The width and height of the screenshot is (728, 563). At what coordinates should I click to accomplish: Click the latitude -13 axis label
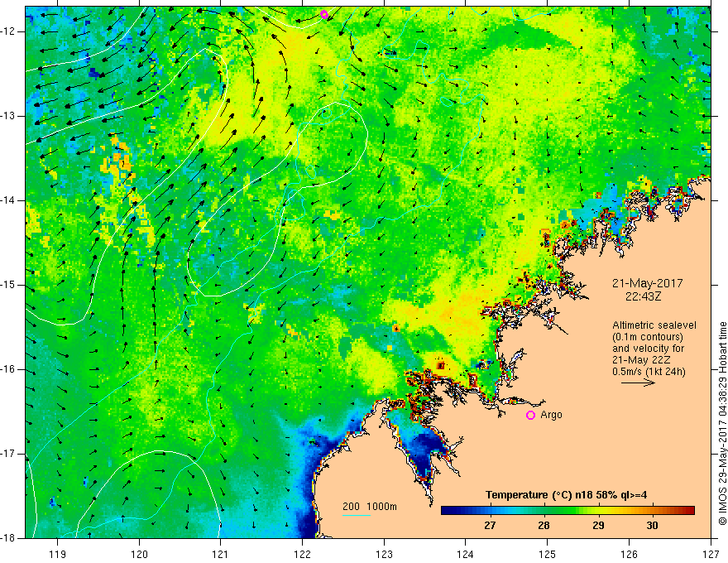[9, 116]
